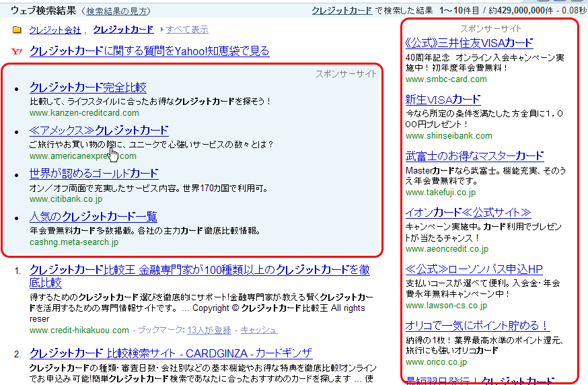Click the red Yahoo! Y icon
Screen dimensions: 588x385
click(17, 51)
